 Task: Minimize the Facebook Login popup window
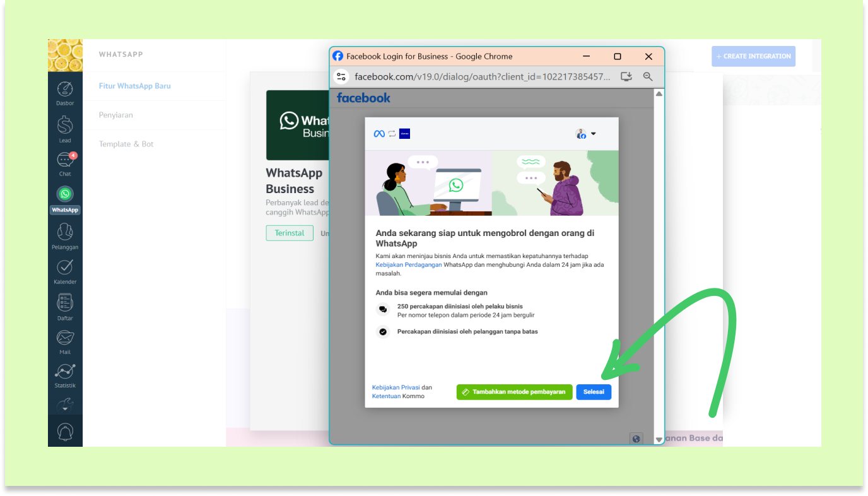pyautogui.click(x=587, y=56)
